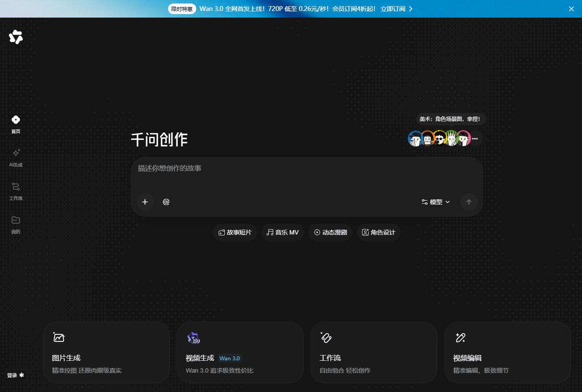This screenshot has width=582, height=392.
Task: Click 精准编辑，极致细节 description
Action: pos(481,370)
